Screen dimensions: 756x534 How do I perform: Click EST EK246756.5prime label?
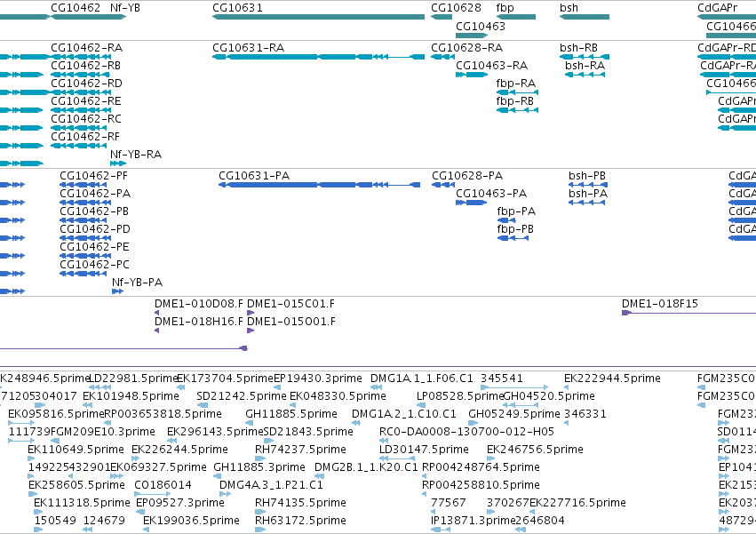coord(535,450)
